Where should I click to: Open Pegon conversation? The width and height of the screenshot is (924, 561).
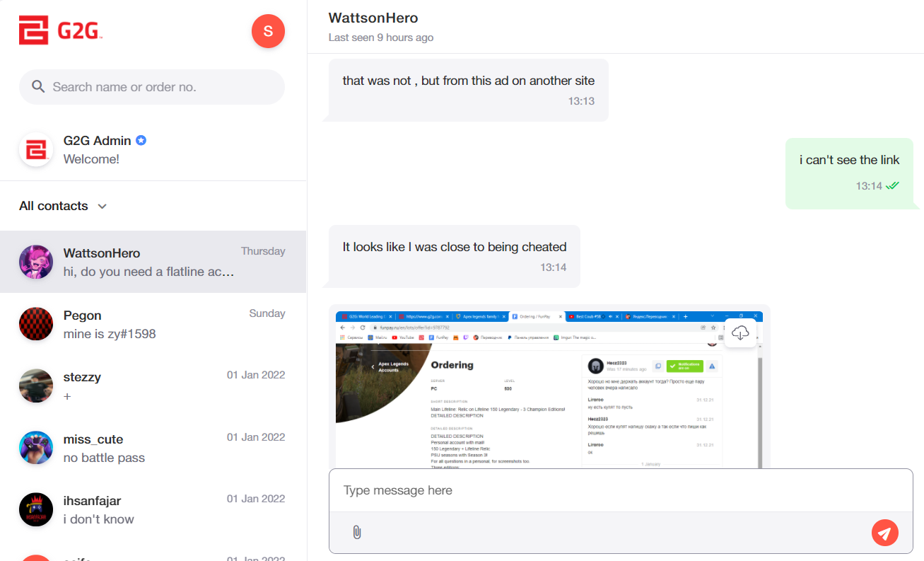tap(153, 324)
